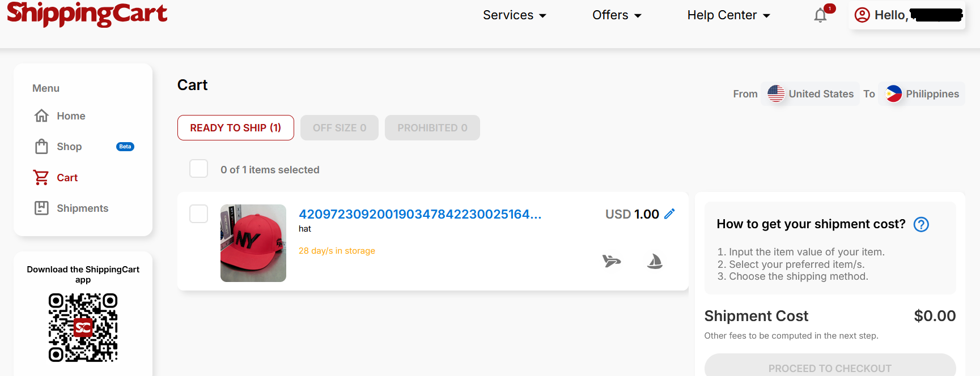The width and height of the screenshot is (980, 376).
Task: Expand the Services dropdown
Action: pos(514,15)
